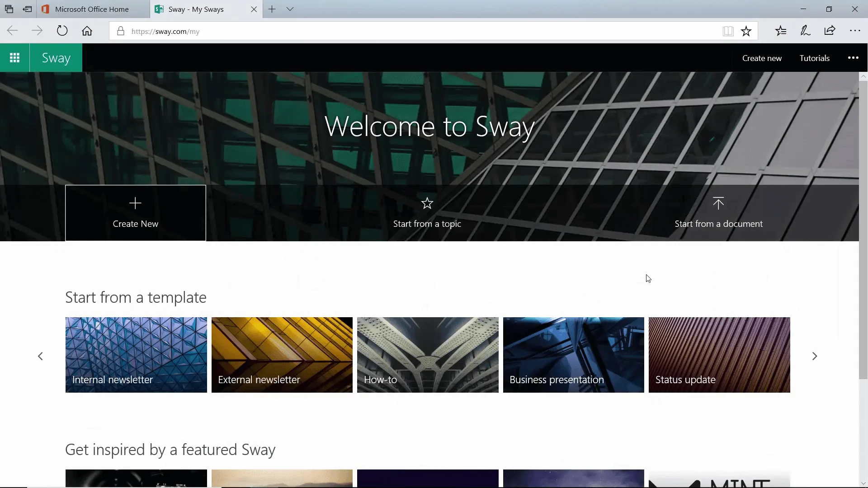Add this page to favorites star

746,31
